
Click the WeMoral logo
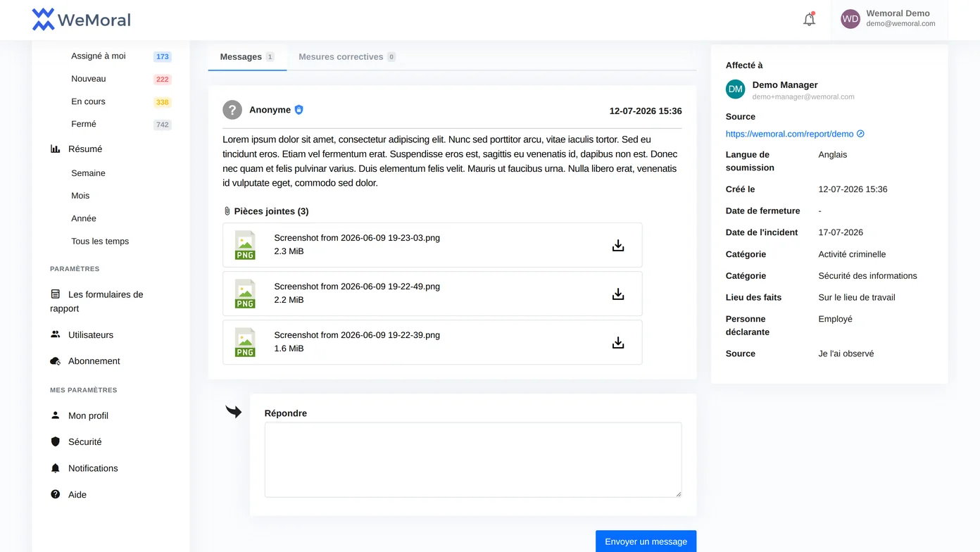(81, 20)
